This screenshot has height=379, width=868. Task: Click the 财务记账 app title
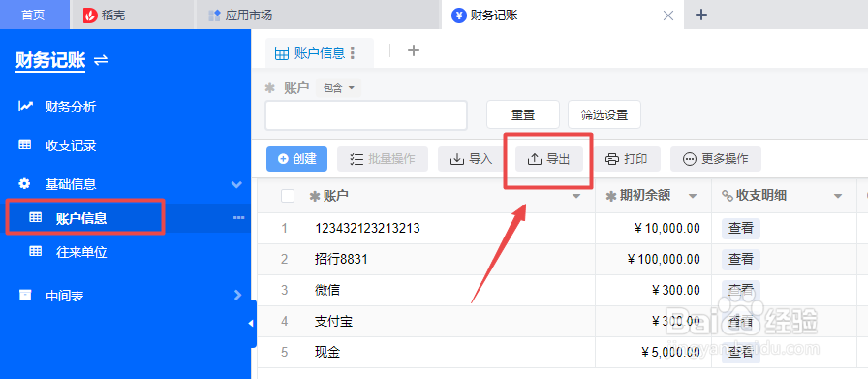click(x=50, y=60)
